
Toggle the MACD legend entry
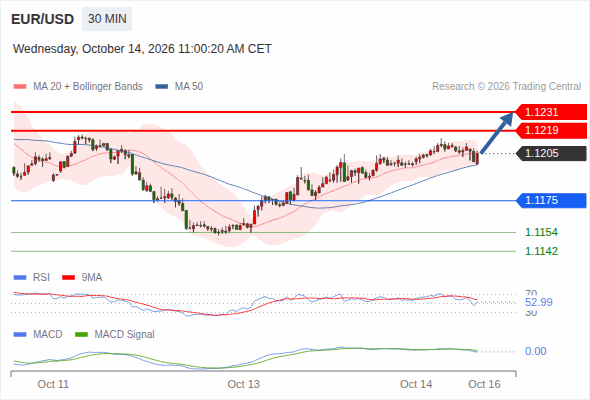point(38,335)
